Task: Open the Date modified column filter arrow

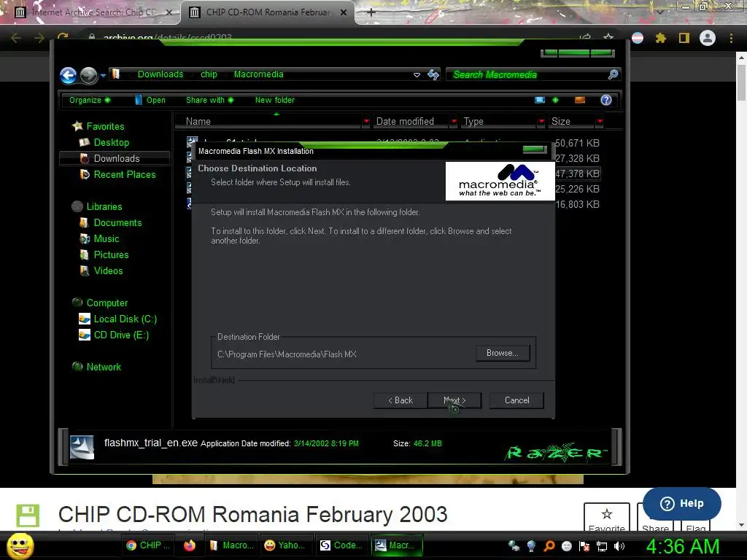Action: click(x=454, y=122)
